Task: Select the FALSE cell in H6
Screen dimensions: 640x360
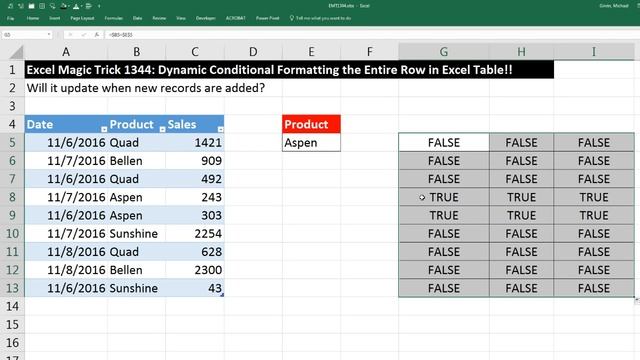Action: 521,161
